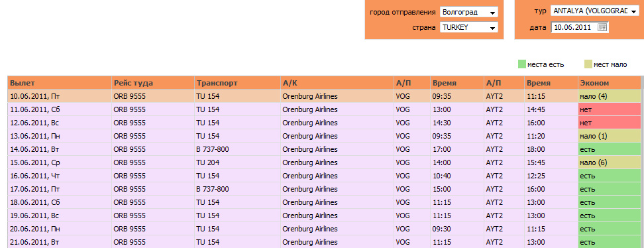Open the страна dropdown showing TURKEY
This screenshot has height=248, width=644.
[468, 28]
